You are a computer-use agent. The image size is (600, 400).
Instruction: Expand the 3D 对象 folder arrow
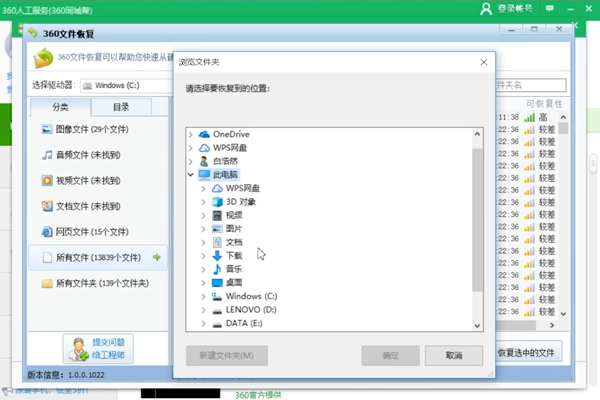point(204,202)
